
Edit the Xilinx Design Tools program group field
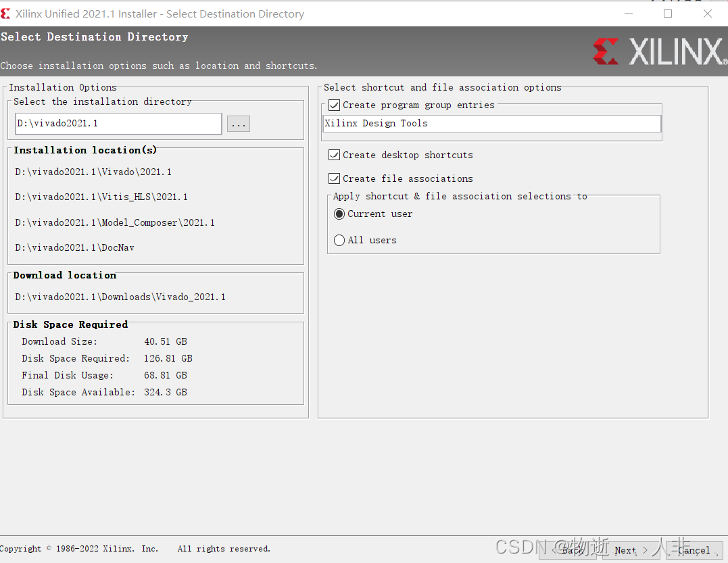pos(492,124)
